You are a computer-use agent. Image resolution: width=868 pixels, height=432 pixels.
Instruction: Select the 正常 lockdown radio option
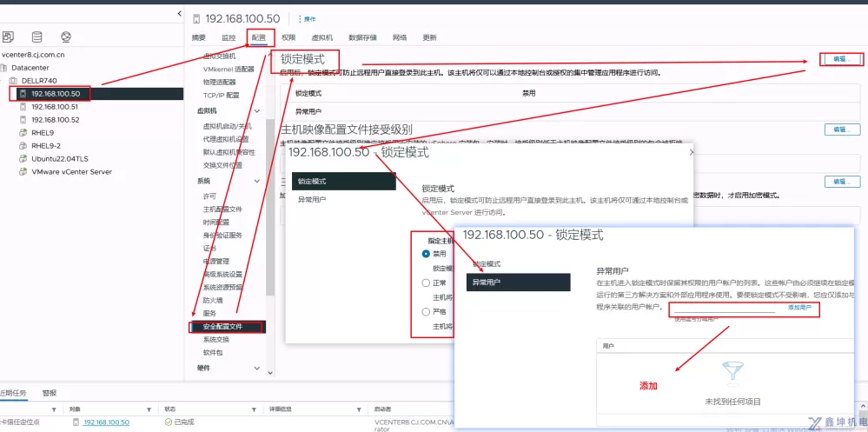coord(426,283)
